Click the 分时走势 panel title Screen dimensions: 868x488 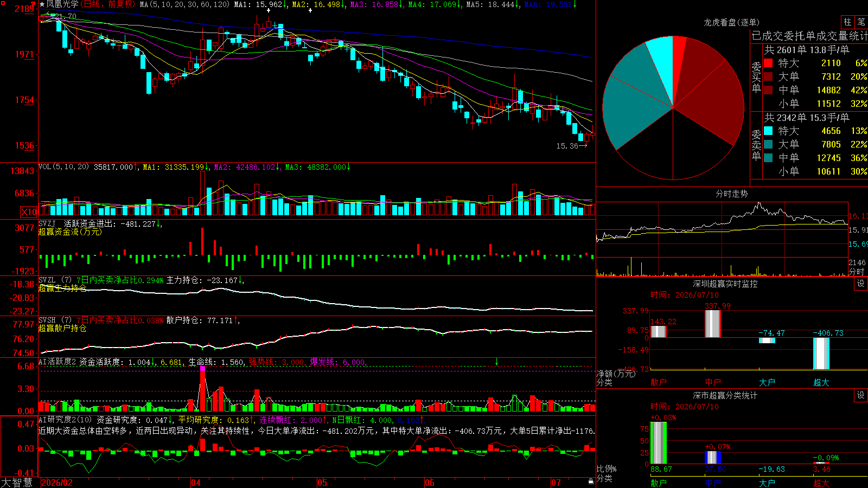731,194
